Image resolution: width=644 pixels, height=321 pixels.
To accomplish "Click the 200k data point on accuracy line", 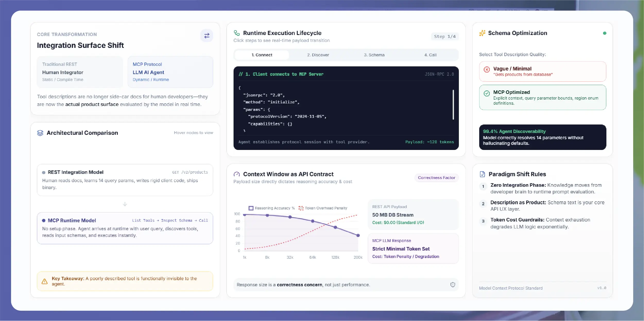I will pyautogui.click(x=358, y=235).
